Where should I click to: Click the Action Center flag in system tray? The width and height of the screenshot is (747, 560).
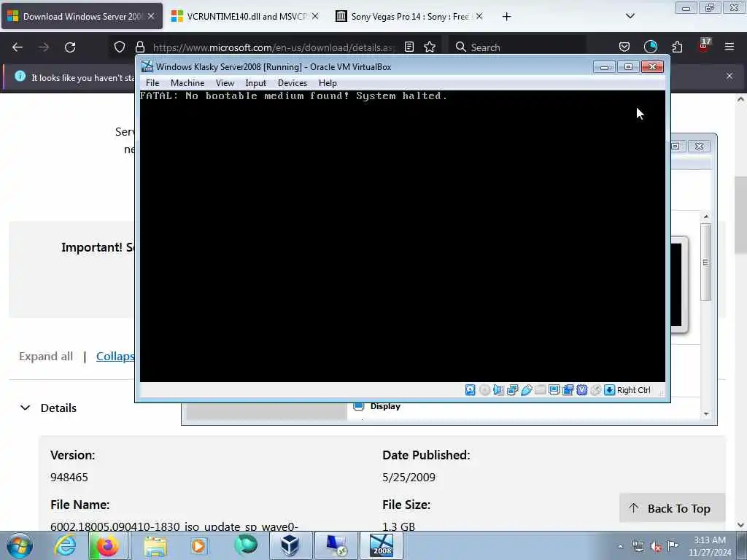pos(673,546)
